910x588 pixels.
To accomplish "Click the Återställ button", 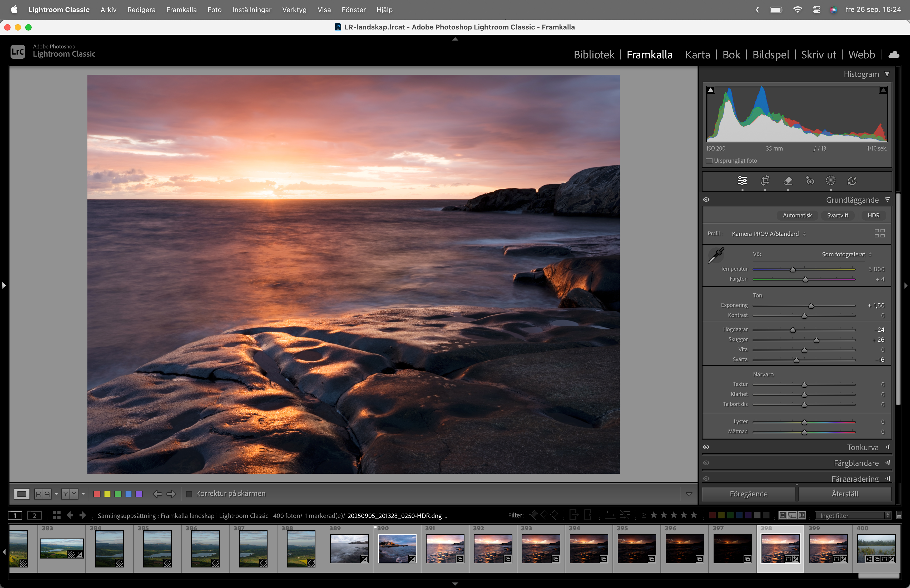I will 844,494.
